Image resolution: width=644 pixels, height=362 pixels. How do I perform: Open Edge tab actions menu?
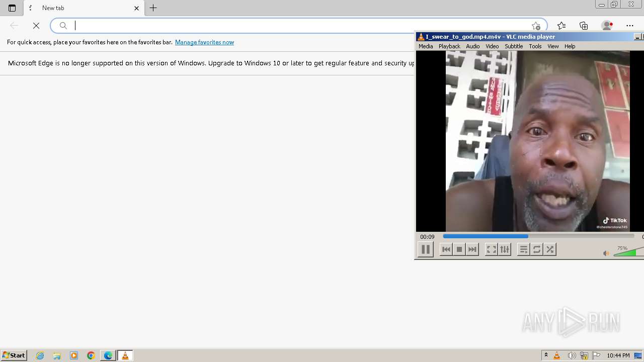(x=12, y=8)
